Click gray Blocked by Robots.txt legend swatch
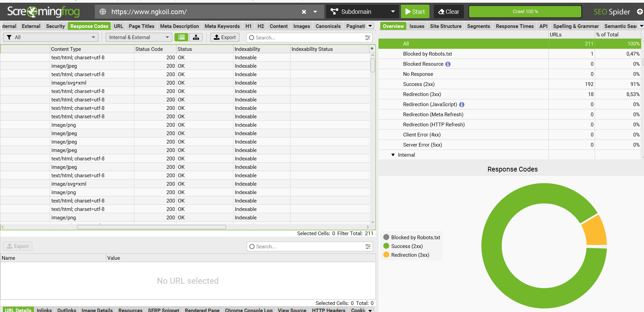The width and height of the screenshot is (644, 312). tap(386, 237)
